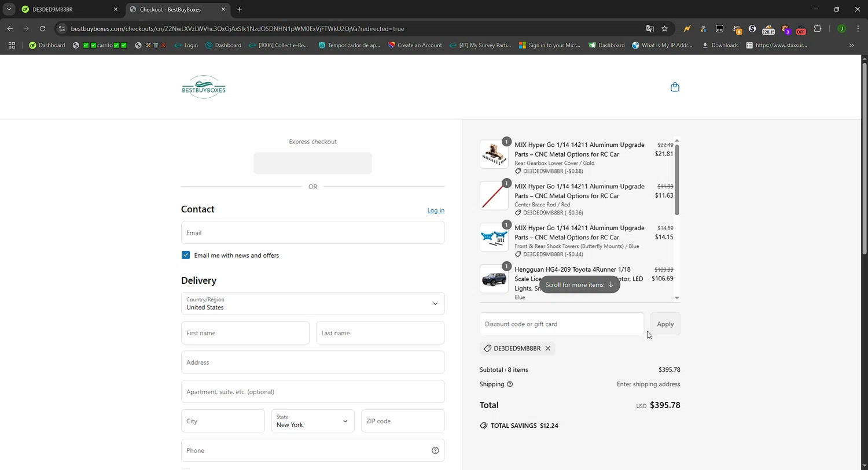Open the tab search dropdown
Screen dimensions: 868x470
[x=9, y=9]
